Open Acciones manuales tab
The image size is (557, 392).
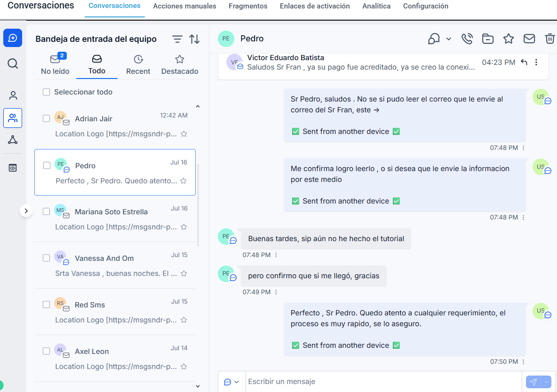tap(184, 6)
